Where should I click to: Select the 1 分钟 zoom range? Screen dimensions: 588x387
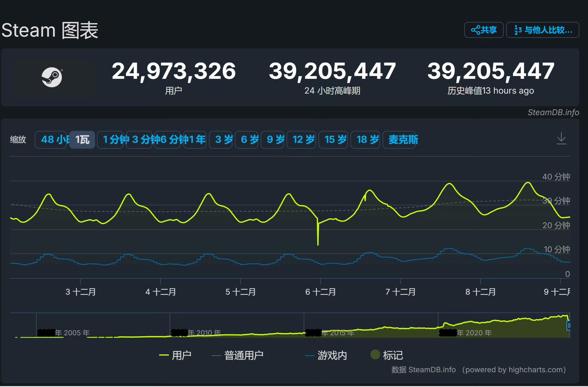[x=111, y=140]
